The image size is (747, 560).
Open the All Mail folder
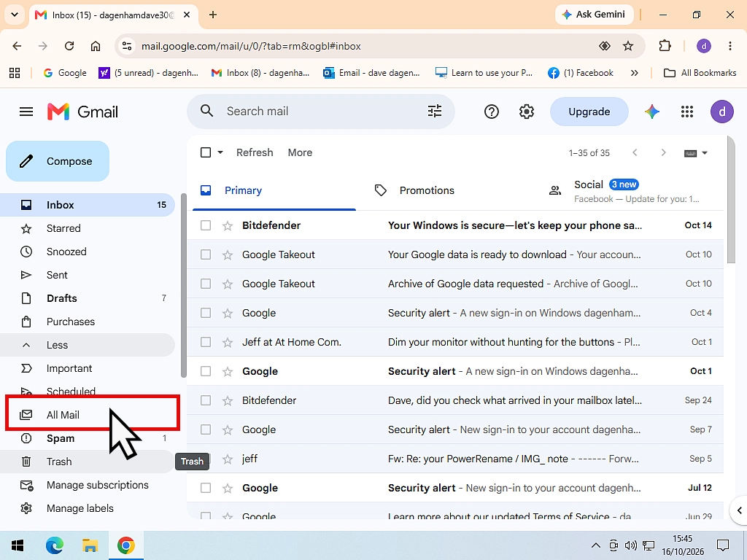[88, 415]
